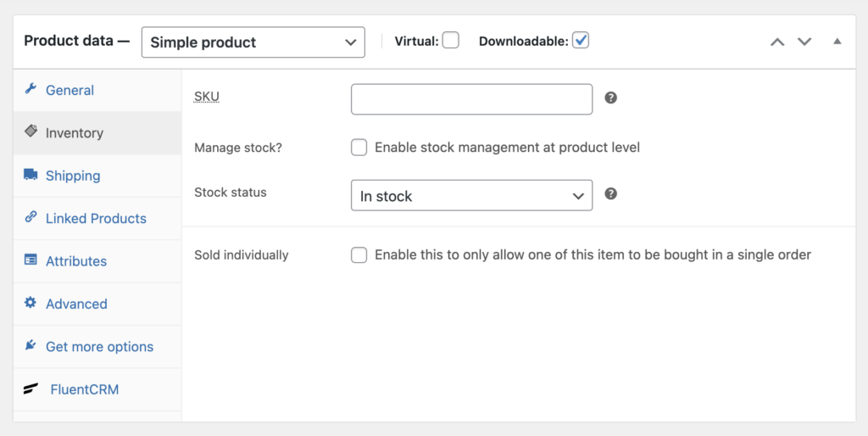
Task: Click the Attributes list icon
Action: pos(31,260)
